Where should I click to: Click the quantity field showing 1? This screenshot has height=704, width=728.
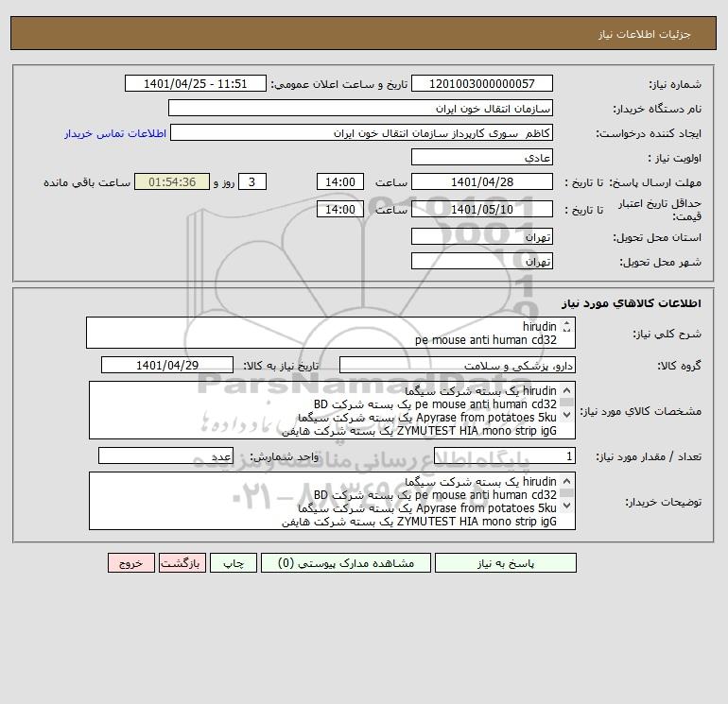pyautogui.click(x=505, y=456)
